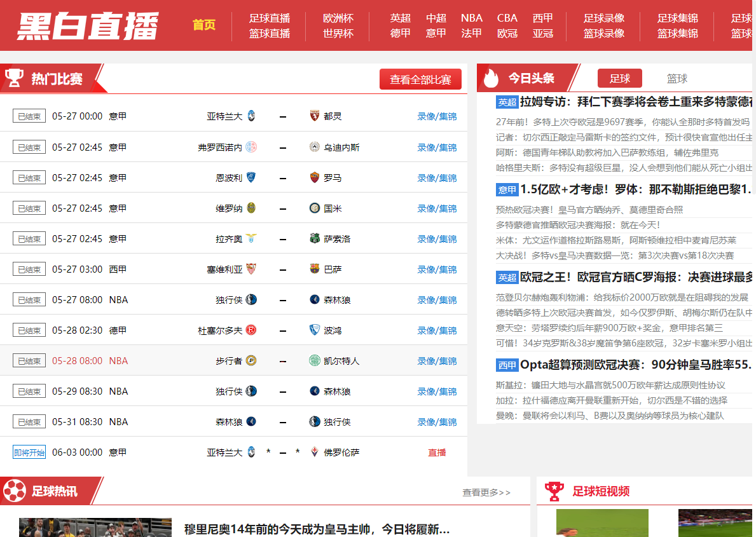The width and height of the screenshot is (756, 537).
Task: Open 录像/集锦 for 步行者 vs 凯尔特人
Action: pos(437,360)
